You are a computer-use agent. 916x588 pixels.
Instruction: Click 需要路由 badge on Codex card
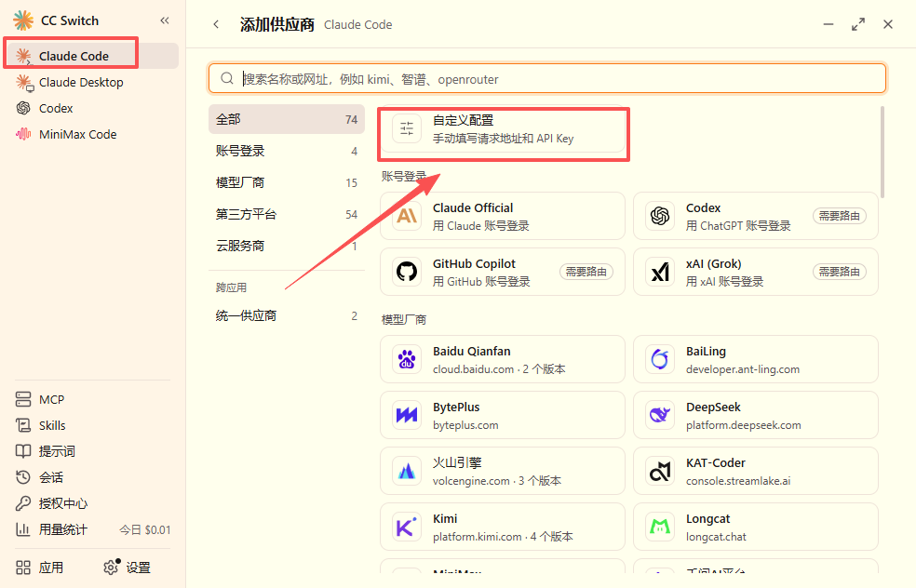tap(840, 216)
